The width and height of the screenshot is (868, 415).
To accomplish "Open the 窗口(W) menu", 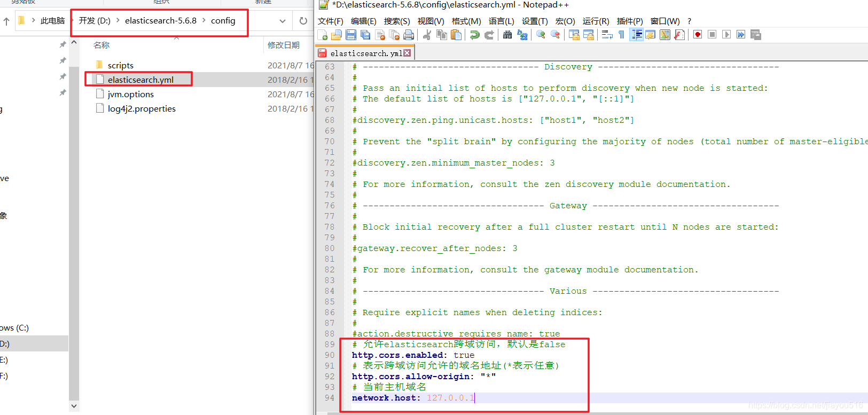I will click(x=665, y=21).
